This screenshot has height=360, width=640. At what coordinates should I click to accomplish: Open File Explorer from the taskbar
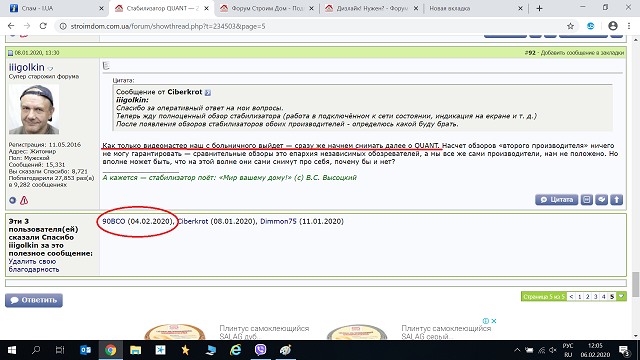(136, 350)
